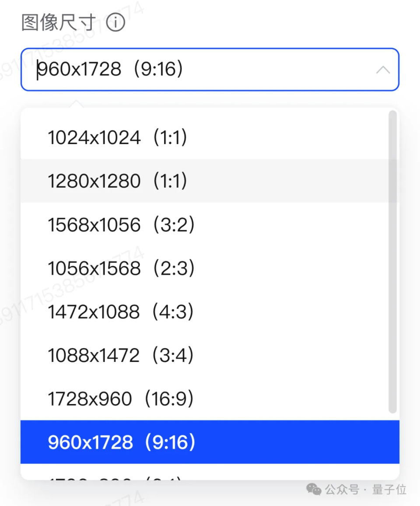Click the dropdown list vertical scrollbar
This screenshot has width=420, height=506.
point(392,263)
